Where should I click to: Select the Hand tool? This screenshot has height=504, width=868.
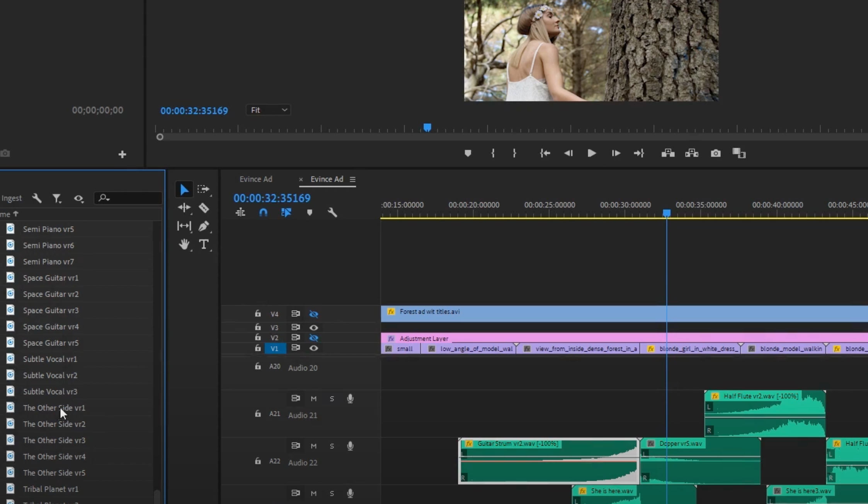[184, 244]
